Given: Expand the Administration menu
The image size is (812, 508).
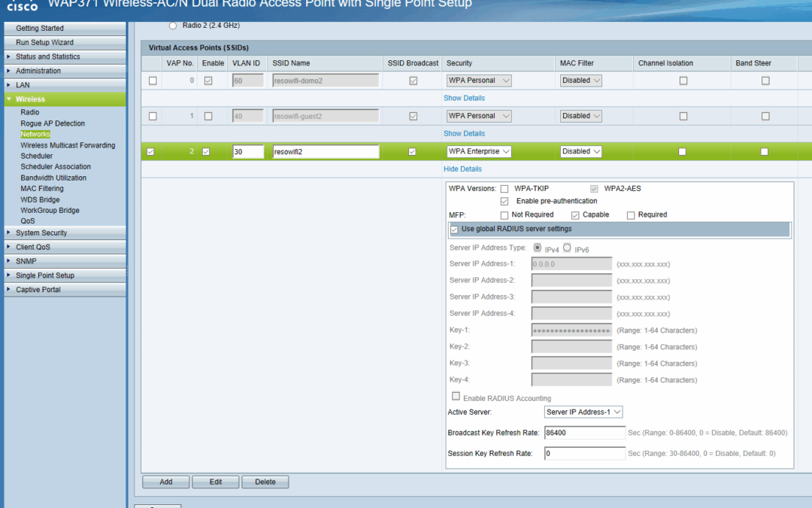Looking at the screenshot, I should click(x=65, y=71).
